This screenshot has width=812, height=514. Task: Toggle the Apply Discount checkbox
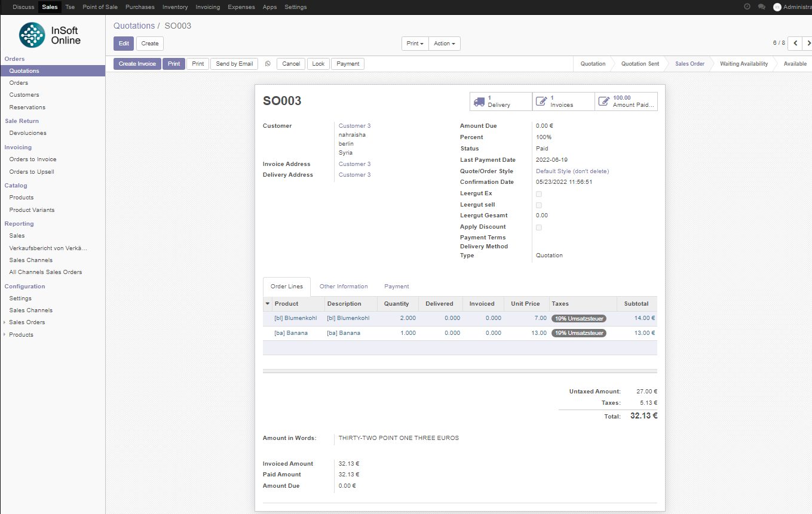(538, 227)
